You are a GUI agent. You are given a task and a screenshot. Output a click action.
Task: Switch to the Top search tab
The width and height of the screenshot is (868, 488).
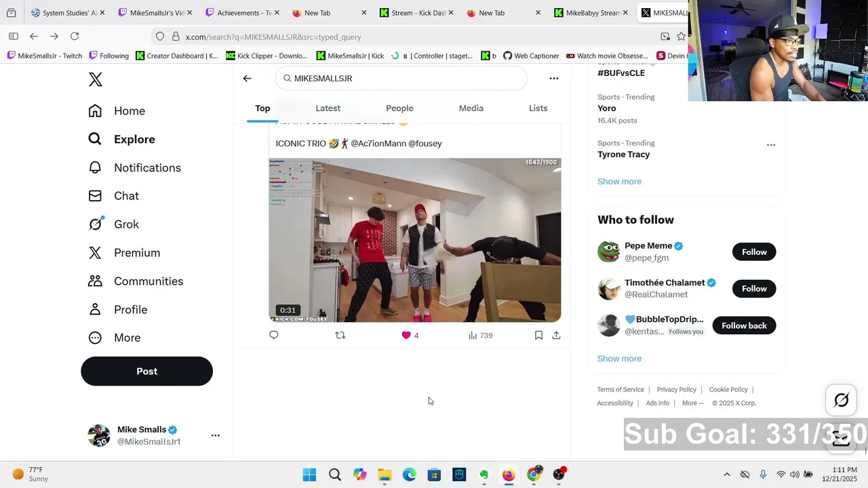262,108
